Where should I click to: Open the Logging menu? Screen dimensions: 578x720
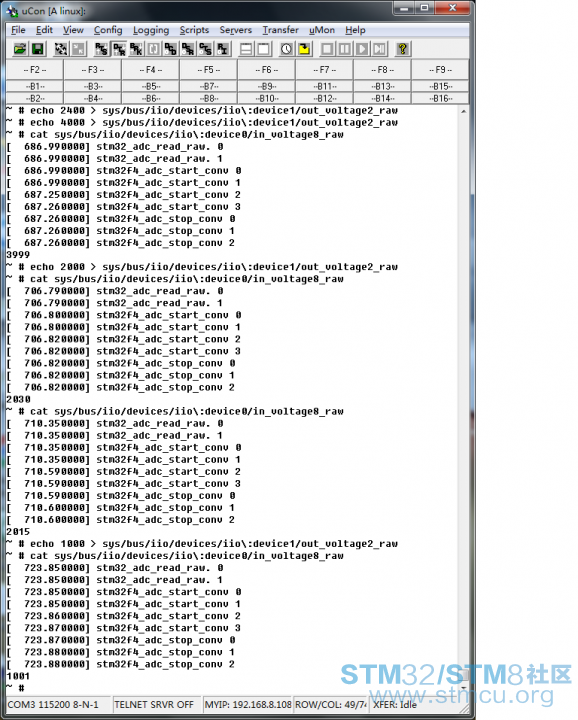151,30
